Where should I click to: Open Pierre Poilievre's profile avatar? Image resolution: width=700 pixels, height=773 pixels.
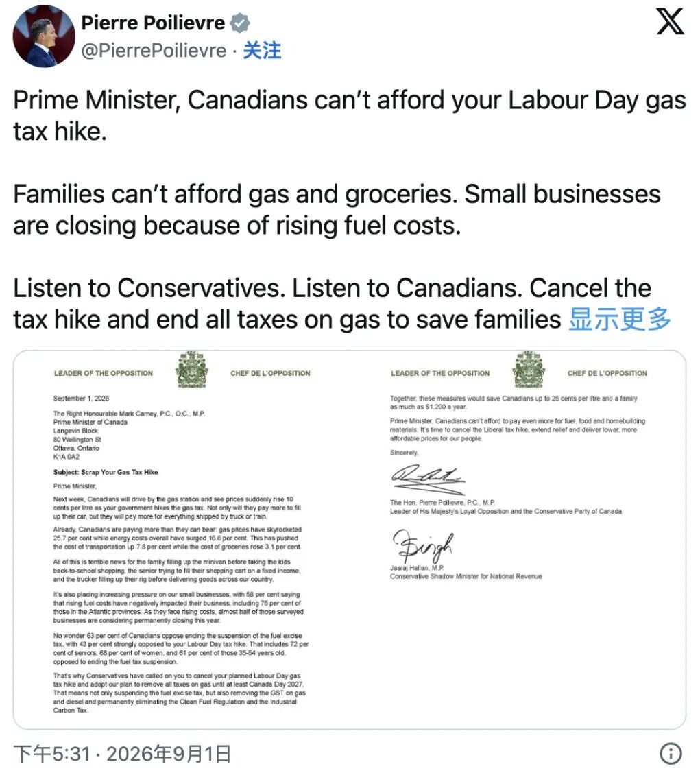coord(44,36)
